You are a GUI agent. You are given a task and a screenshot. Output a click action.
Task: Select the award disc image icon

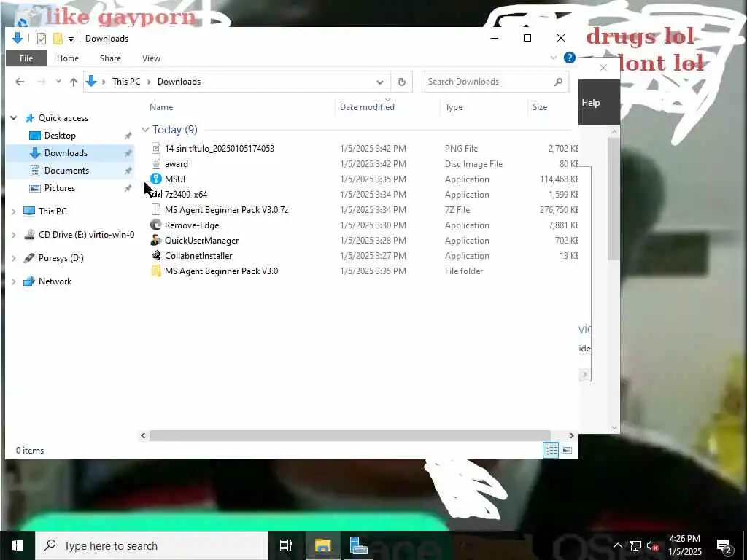point(156,164)
